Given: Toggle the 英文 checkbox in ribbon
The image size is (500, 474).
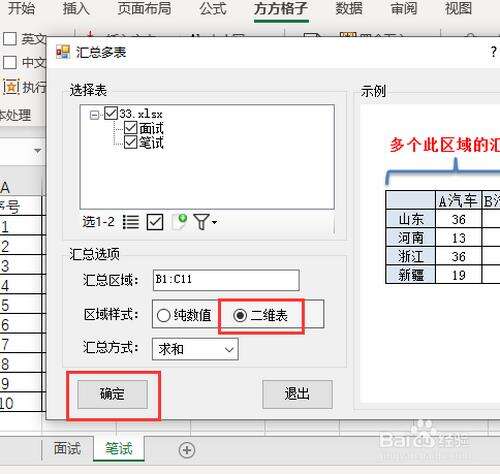Looking at the screenshot, I should point(10,39).
